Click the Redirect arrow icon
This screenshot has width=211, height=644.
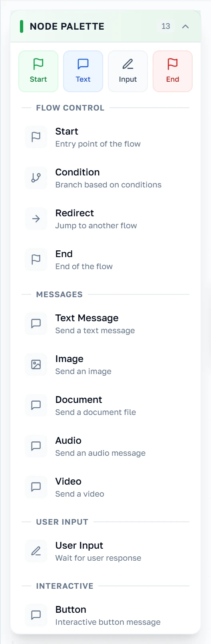click(36, 219)
